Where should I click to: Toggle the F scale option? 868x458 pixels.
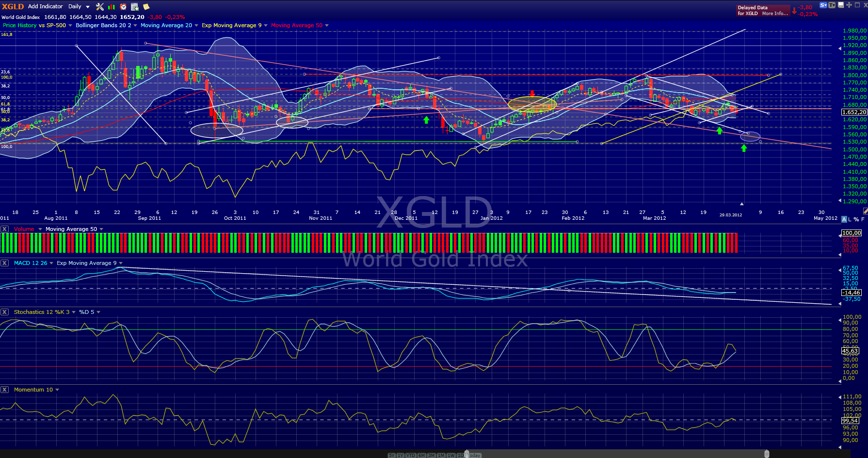click(863, 219)
